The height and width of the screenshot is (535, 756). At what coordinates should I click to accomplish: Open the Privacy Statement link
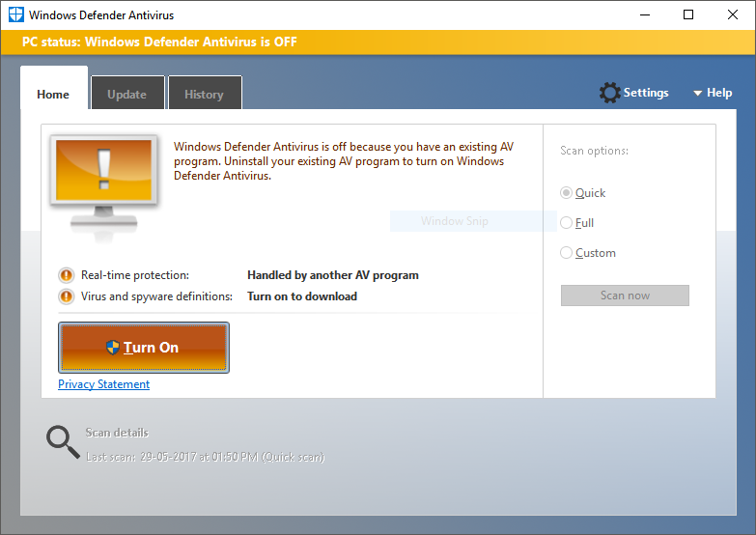(103, 384)
